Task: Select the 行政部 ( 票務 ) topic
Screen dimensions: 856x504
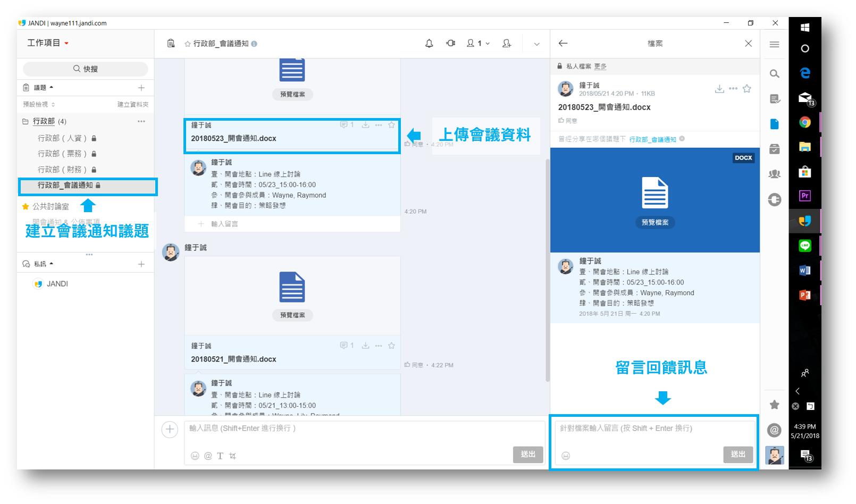Action: (86, 154)
